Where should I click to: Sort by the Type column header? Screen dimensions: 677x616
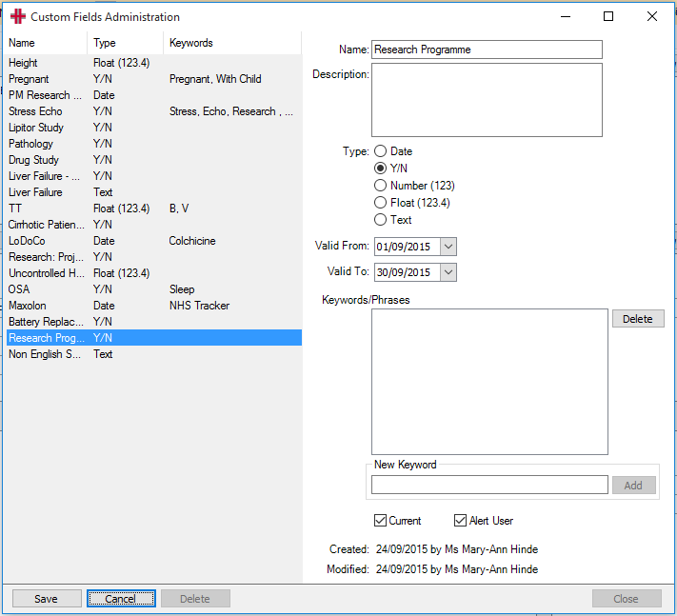pyautogui.click(x=125, y=43)
